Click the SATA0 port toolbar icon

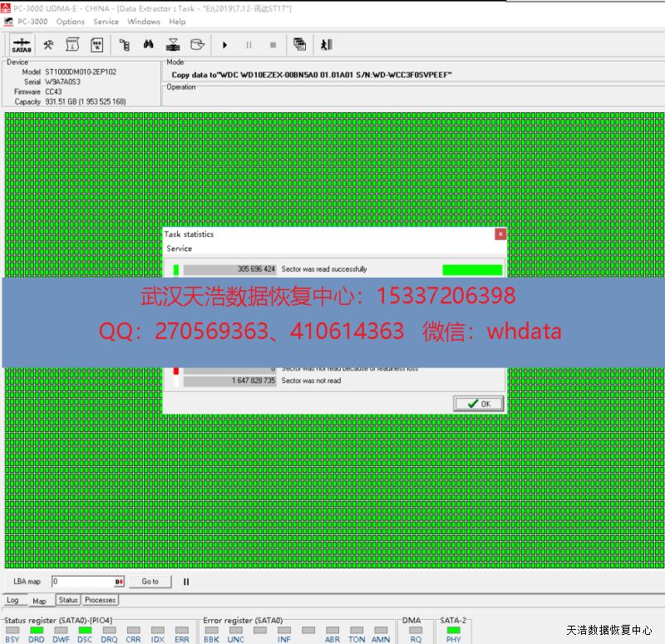coord(22,45)
